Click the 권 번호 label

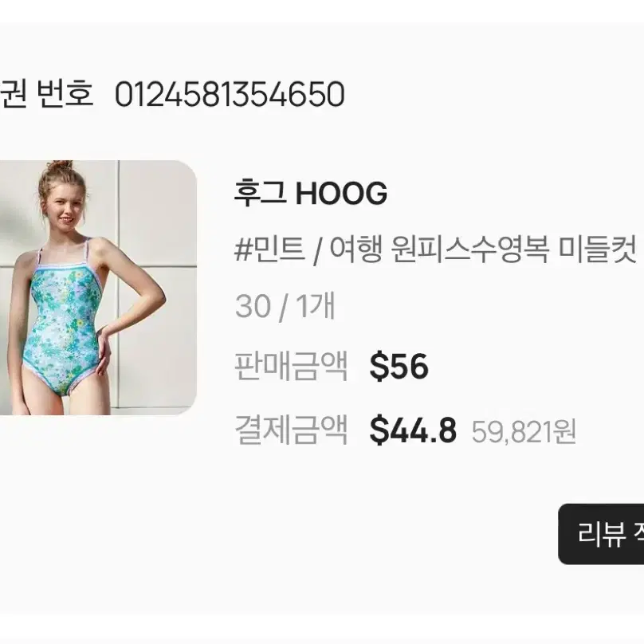click(x=46, y=94)
